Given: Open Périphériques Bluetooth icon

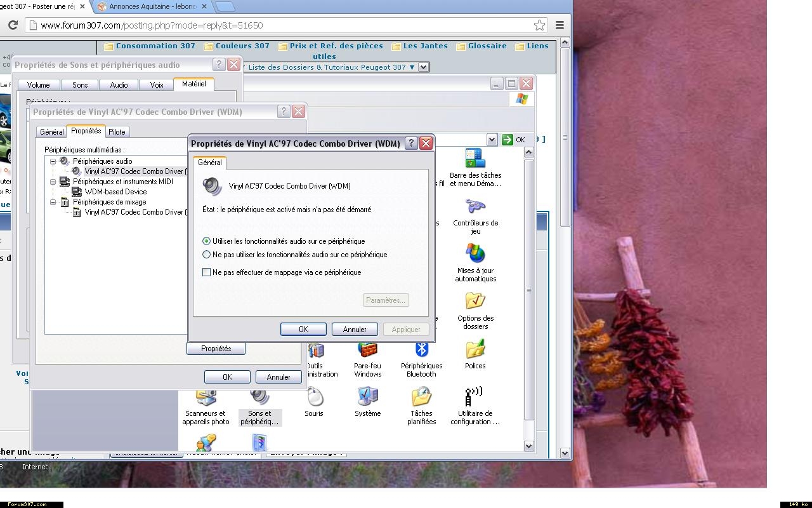Looking at the screenshot, I should pos(421,350).
